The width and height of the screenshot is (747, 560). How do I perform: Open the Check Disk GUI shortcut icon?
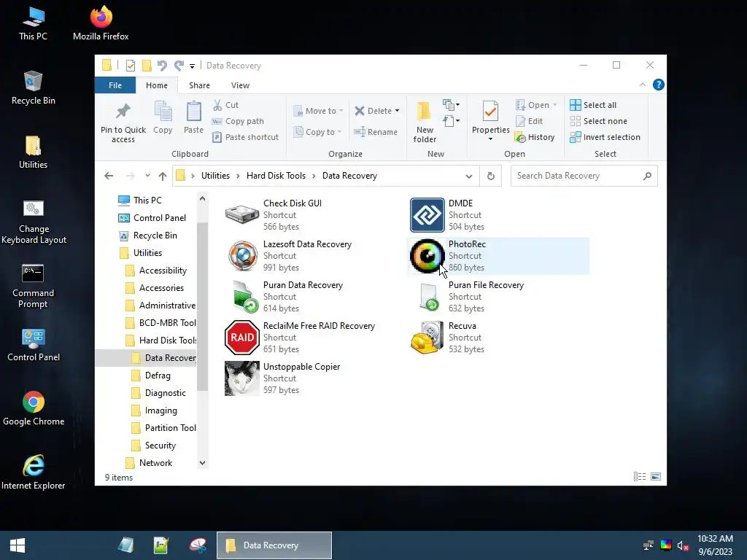(x=242, y=215)
